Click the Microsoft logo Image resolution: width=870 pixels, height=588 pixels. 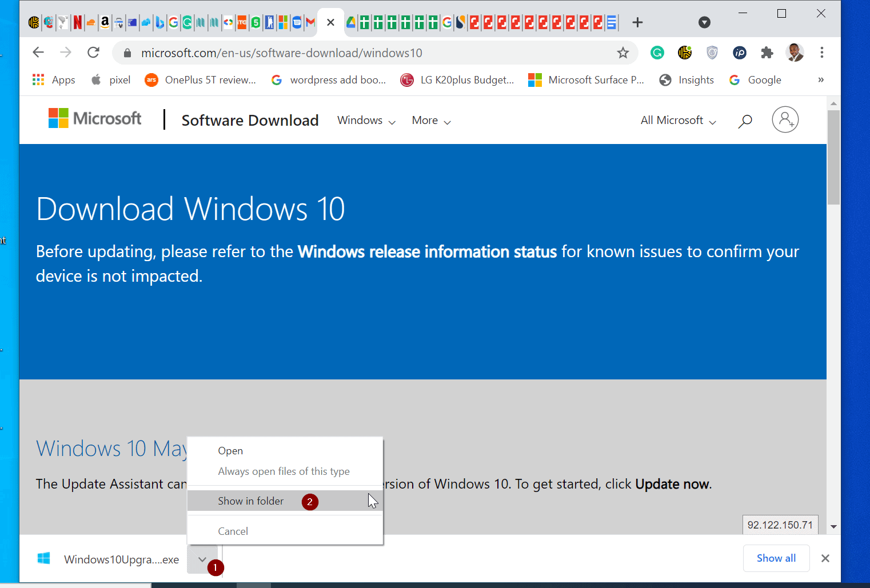click(x=95, y=118)
